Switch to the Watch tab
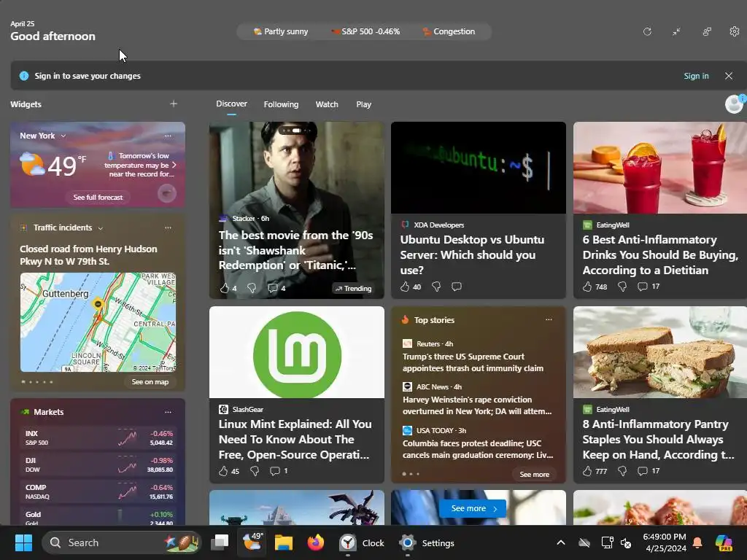 point(327,104)
